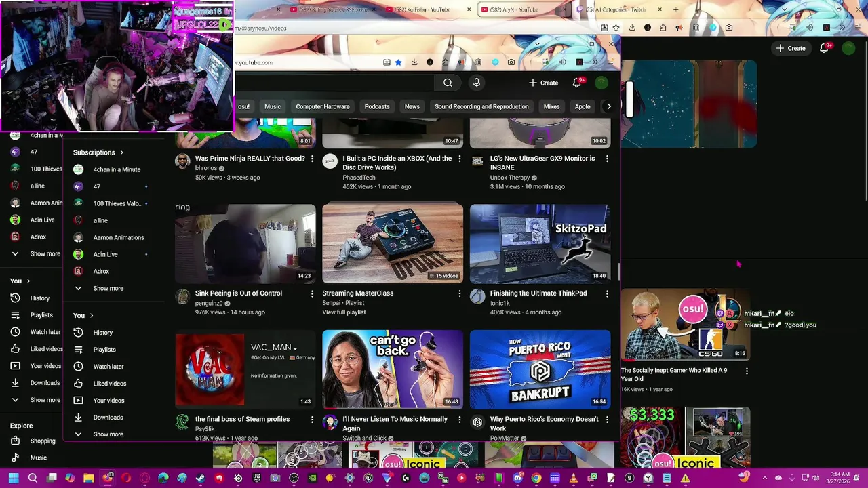The width and height of the screenshot is (868, 488).
Task: Open three-dot menu for final boss of Steam profiles
Action: 312,420
